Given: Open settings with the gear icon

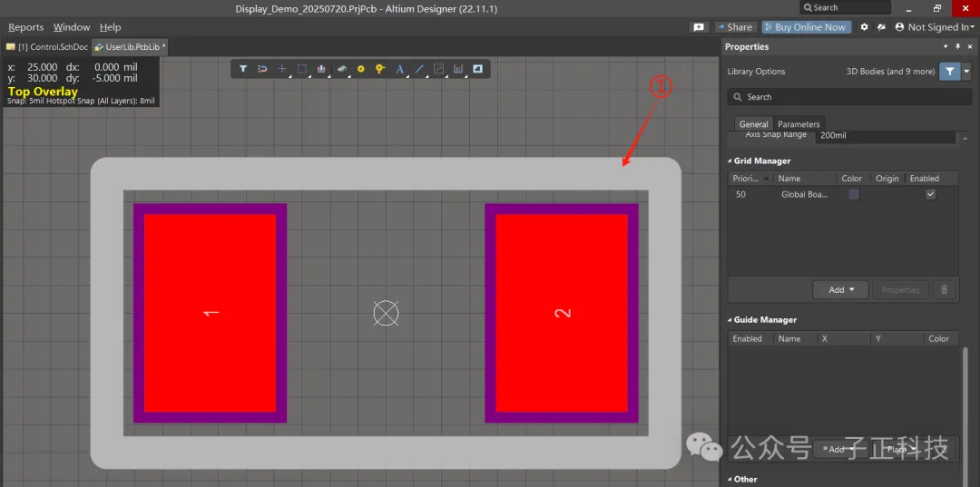Looking at the screenshot, I should click(x=865, y=27).
